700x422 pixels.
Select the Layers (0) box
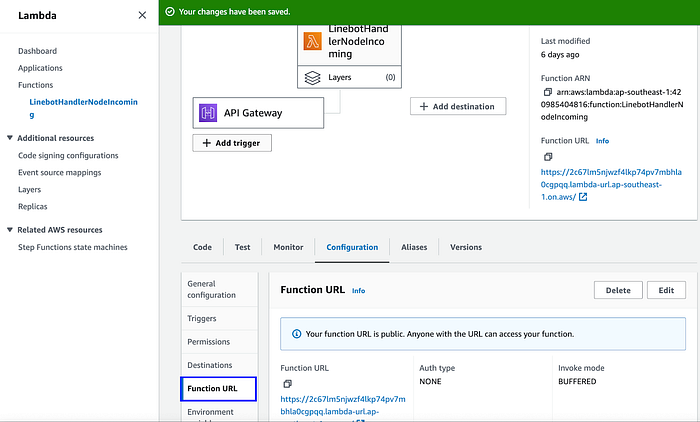pos(350,77)
